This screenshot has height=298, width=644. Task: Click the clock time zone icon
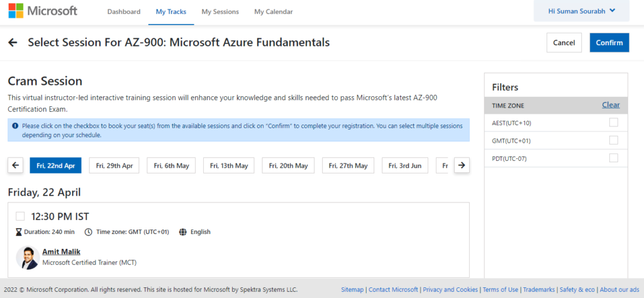(88, 232)
